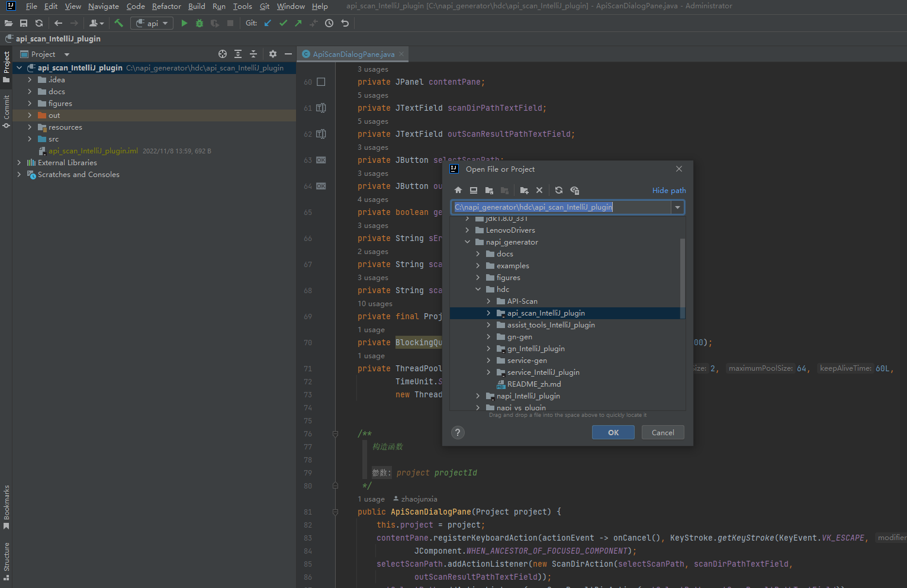Click the Hide path link
Screen dimensions: 907x588
pos(669,190)
